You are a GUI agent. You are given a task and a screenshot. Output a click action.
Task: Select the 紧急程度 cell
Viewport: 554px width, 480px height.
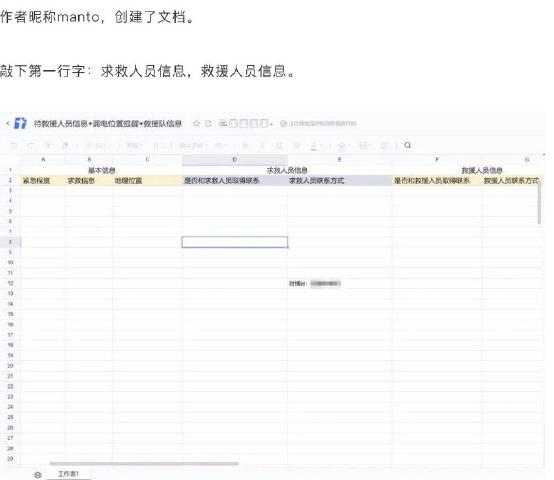pos(43,180)
